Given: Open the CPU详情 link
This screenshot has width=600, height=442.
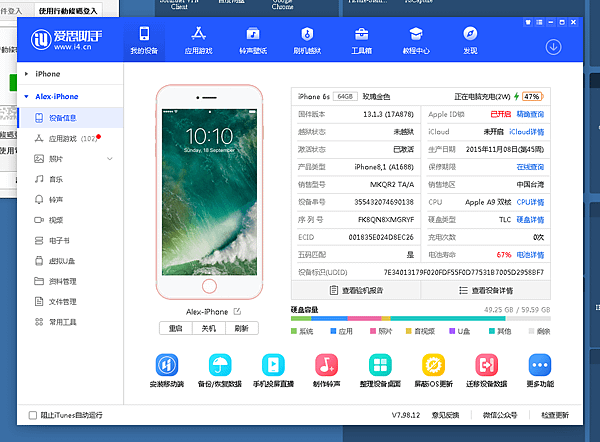Looking at the screenshot, I should tap(530, 202).
